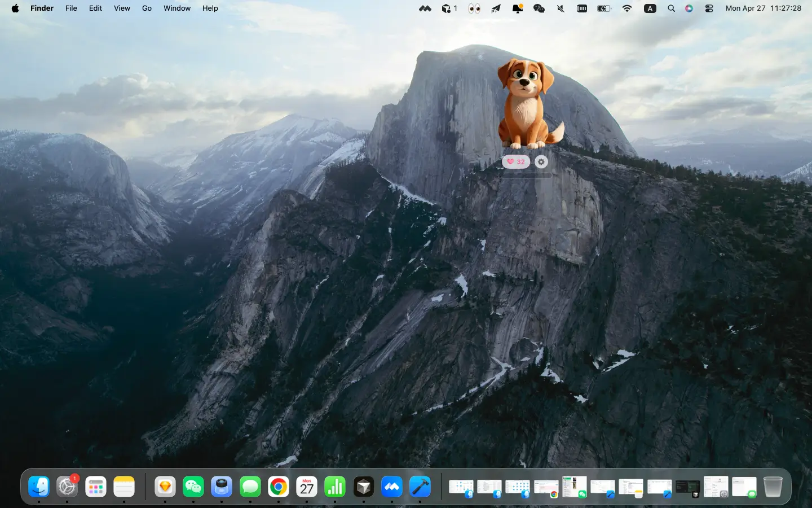Open the Sketch diamond app in the Dock

tap(165, 487)
